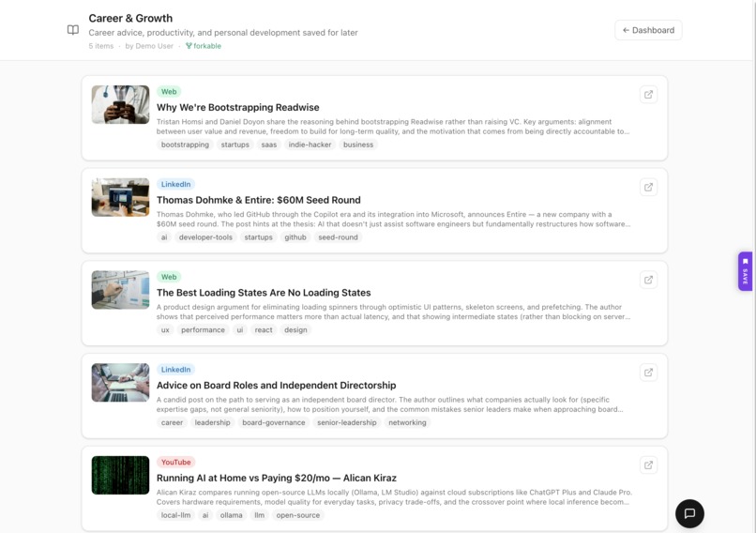Image resolution: width=756 pixels, height=533 pixels.
Task: Click the '5 items' count text
Action: [x=101, y=46]
